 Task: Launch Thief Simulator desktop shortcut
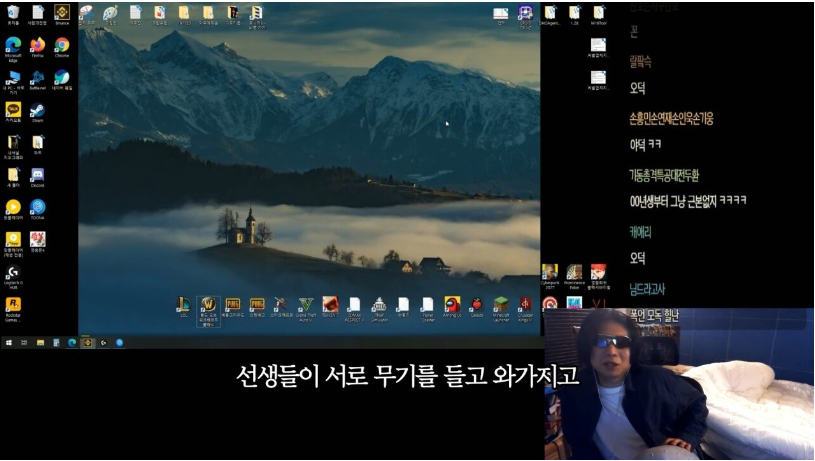[379, 309]
